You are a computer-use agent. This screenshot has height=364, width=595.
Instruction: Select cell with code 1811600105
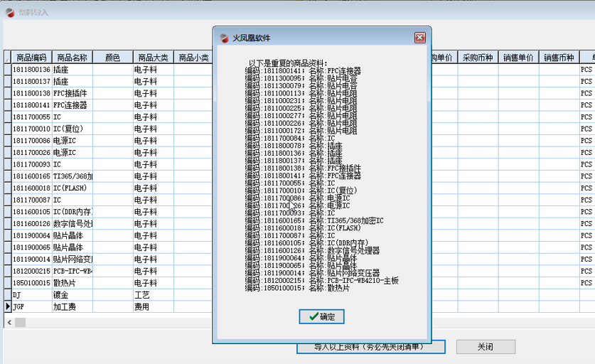point(31,212)
